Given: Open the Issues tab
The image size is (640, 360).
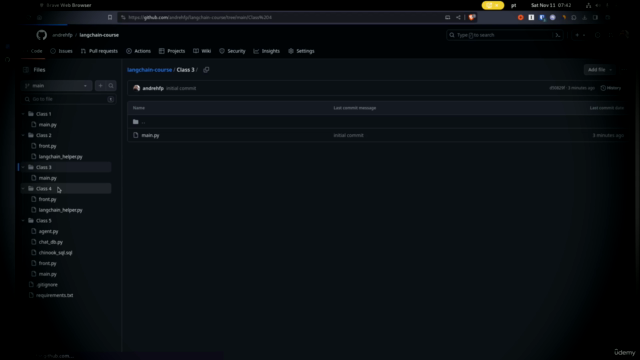Looking at the screenshot, I should click(62, 51).
